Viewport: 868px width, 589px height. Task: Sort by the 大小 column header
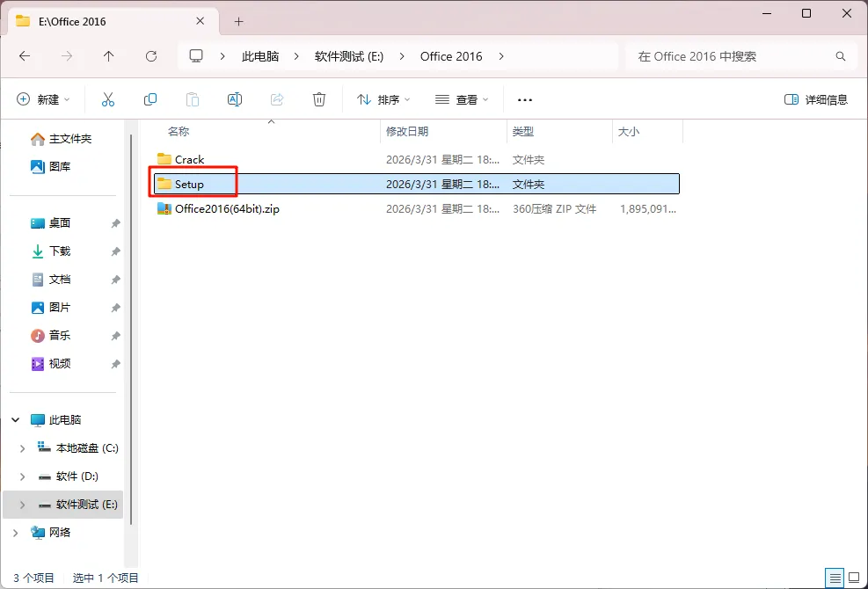[628, 131]
